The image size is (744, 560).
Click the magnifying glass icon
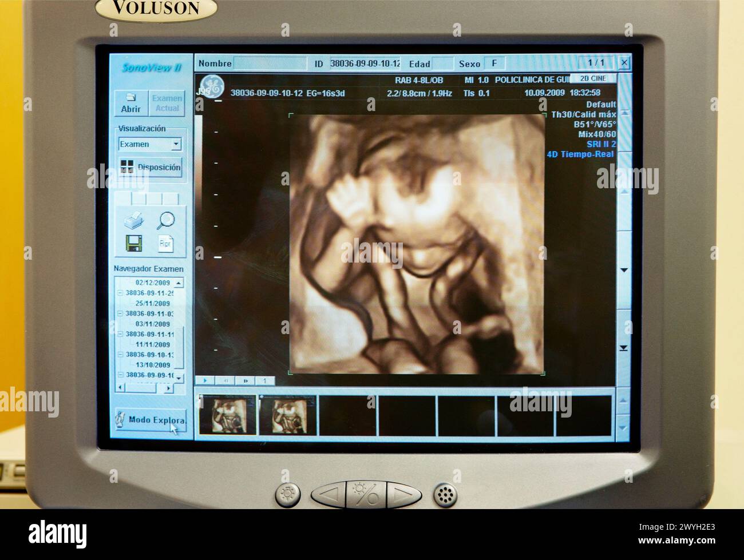tap(165, 220)
